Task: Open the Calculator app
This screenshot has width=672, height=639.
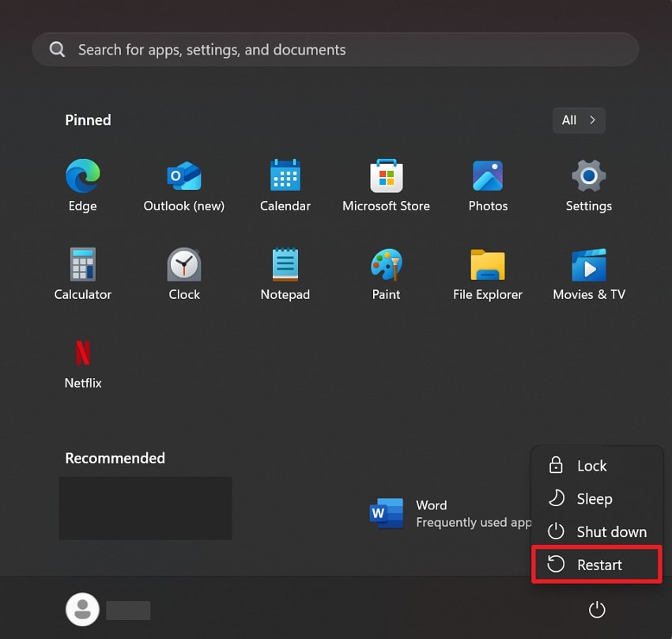Action: [x=83, y=274]
